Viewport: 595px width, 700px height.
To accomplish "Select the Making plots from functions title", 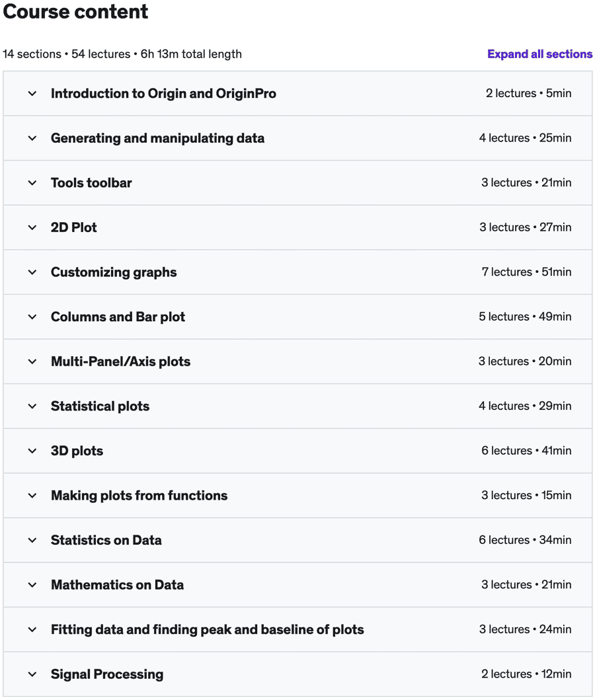I will [x=139, y=496].
